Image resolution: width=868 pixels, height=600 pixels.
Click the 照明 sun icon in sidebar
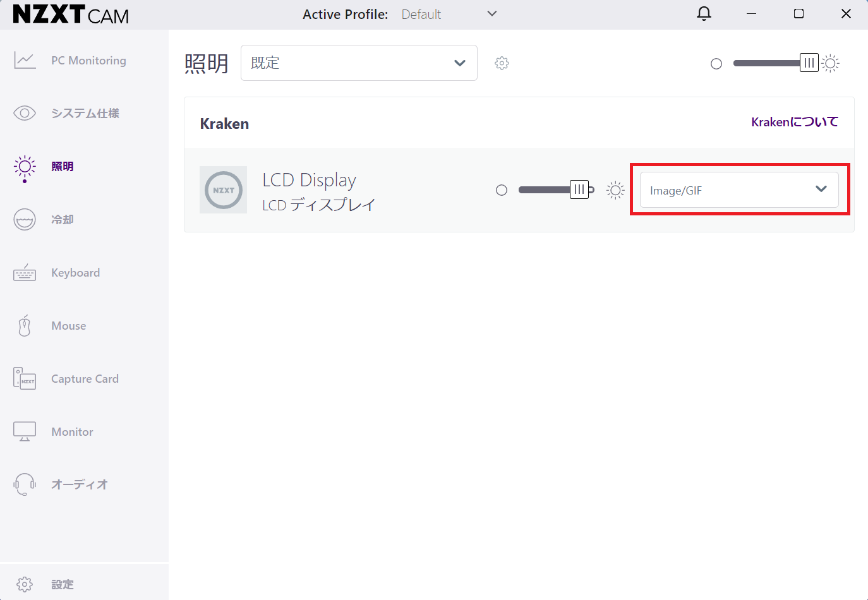point(25,167)
